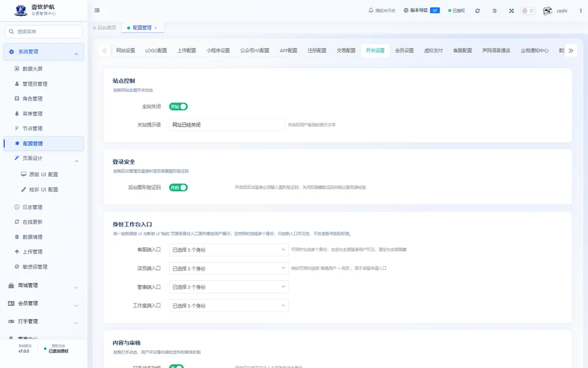This screenshot has width=588, height=368.
Task: Click the trash clear-cache icon
Action: pyautogui.click(x=495, y=10)
